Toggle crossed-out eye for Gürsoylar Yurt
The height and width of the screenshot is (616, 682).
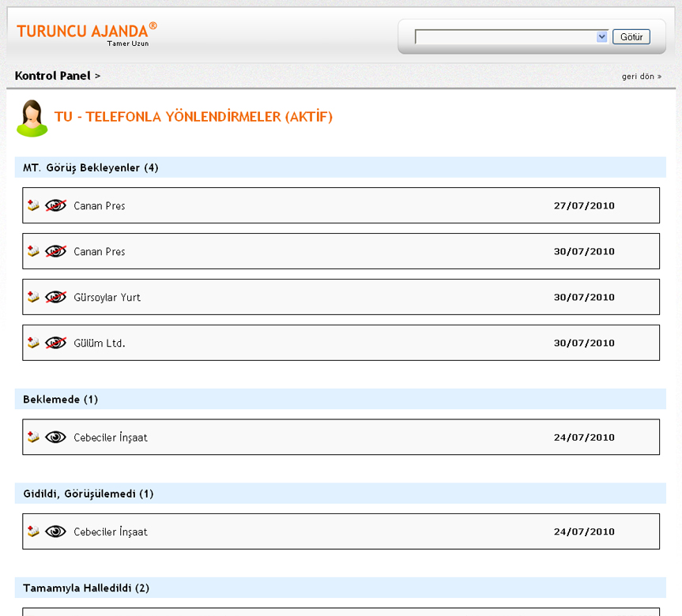tap(55, 297)
